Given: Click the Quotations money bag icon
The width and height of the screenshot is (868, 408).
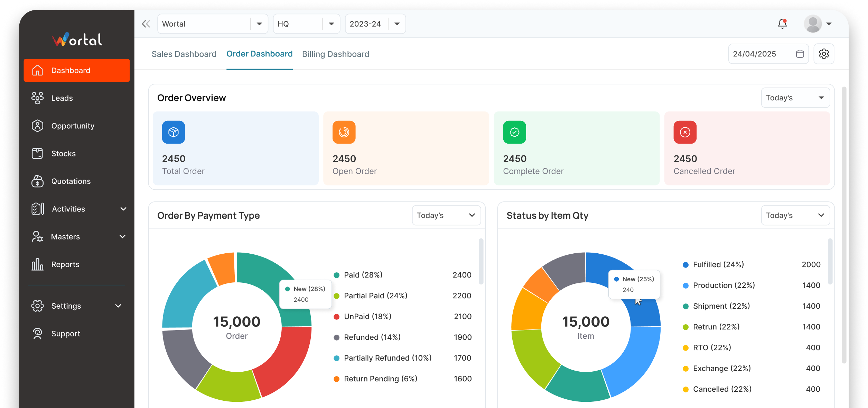Looking at the screenshot, I should click(x=37, y=181).
